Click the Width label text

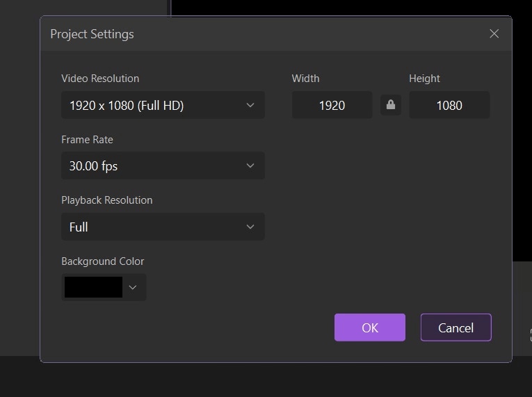click(305, 79)
